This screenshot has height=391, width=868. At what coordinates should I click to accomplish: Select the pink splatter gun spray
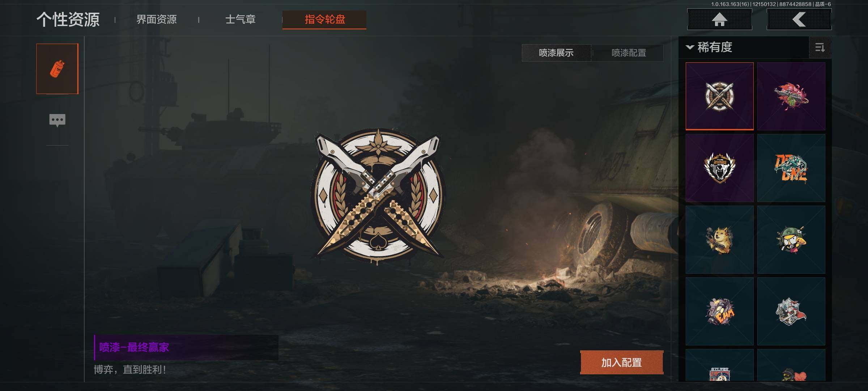[x=791, y=96]
